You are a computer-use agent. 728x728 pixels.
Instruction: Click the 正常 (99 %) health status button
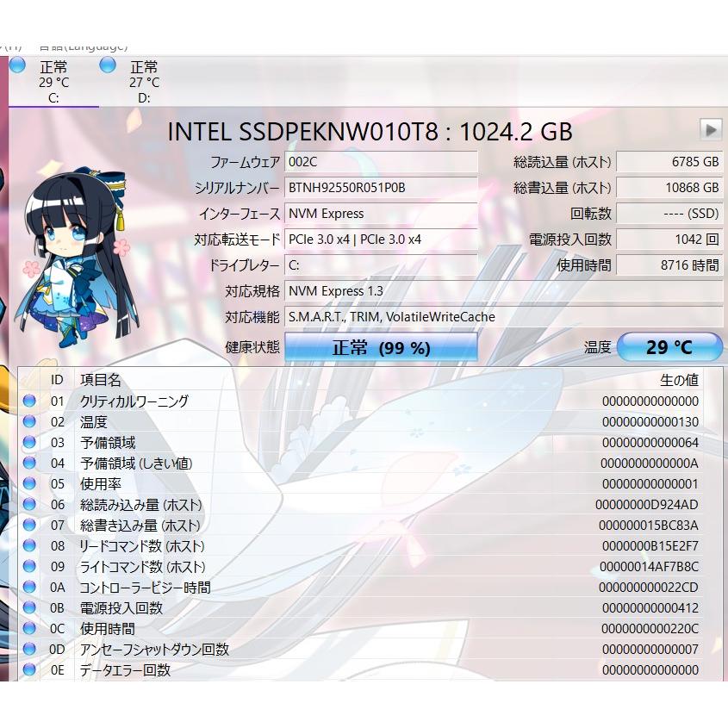click(382, 346)
